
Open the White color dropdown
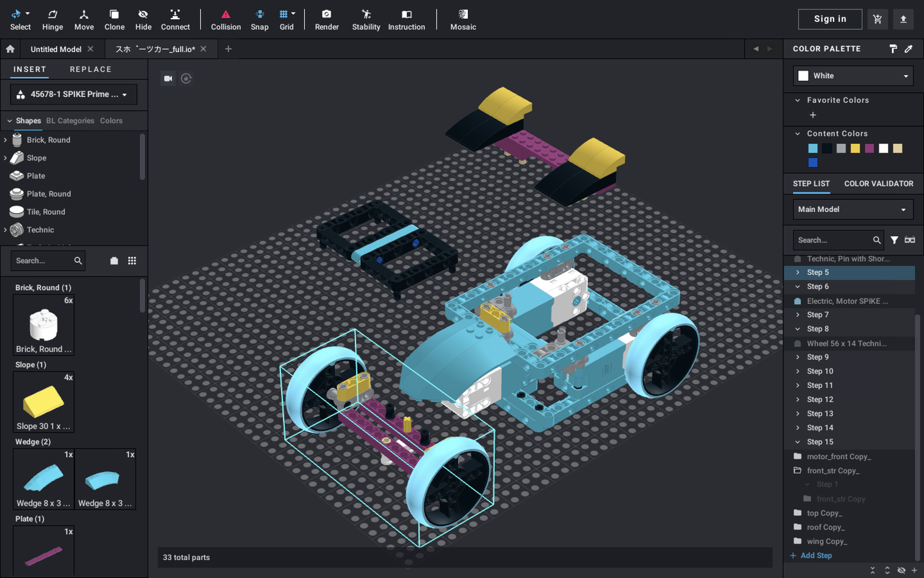tap(853, 76)
